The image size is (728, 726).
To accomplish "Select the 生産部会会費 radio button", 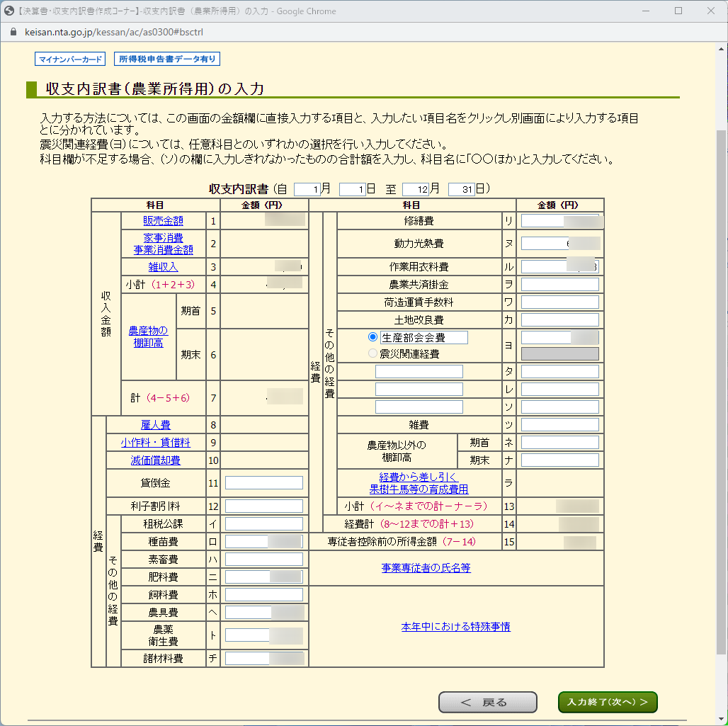I will coord(372,336).
